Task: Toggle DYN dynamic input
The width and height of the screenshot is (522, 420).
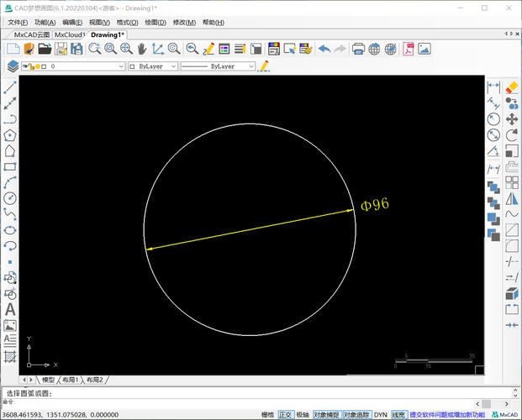Action: 381,414
